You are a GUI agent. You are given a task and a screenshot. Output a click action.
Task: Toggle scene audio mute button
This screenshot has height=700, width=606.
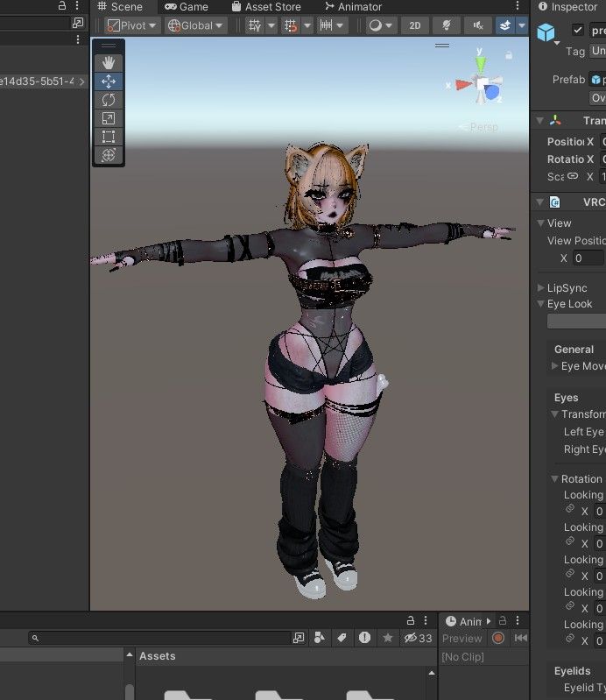[x=478, y=25]
